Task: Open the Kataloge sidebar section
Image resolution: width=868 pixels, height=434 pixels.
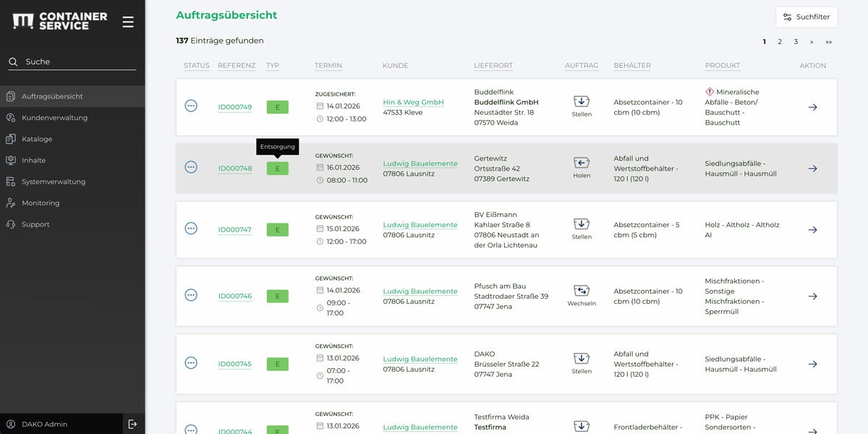Action: [37, 139]
